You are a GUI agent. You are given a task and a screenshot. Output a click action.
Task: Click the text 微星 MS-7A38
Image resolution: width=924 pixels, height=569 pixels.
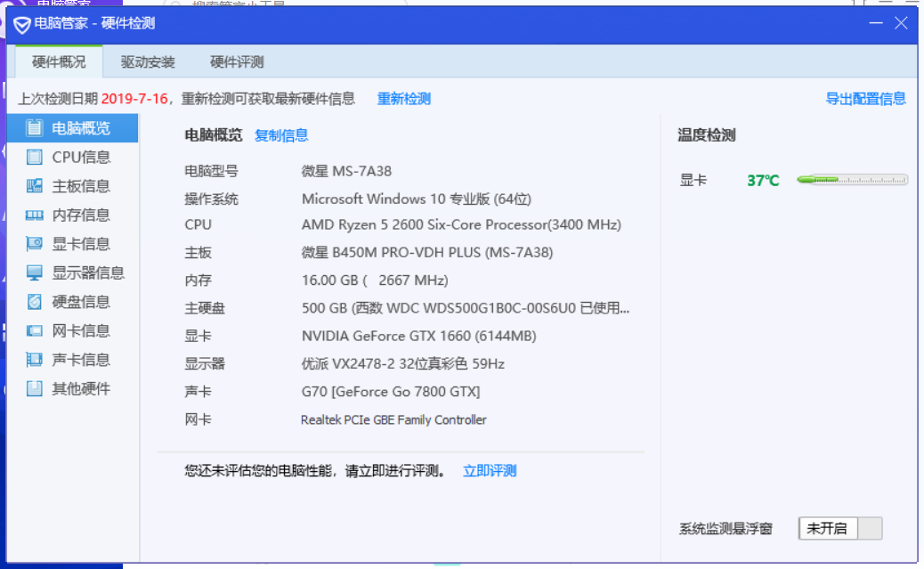point(346,171)
